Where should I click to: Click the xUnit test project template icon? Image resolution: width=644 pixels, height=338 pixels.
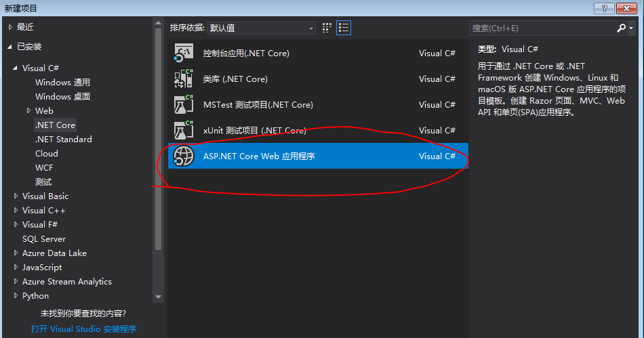pyautogui.click(x=183, y=131)
